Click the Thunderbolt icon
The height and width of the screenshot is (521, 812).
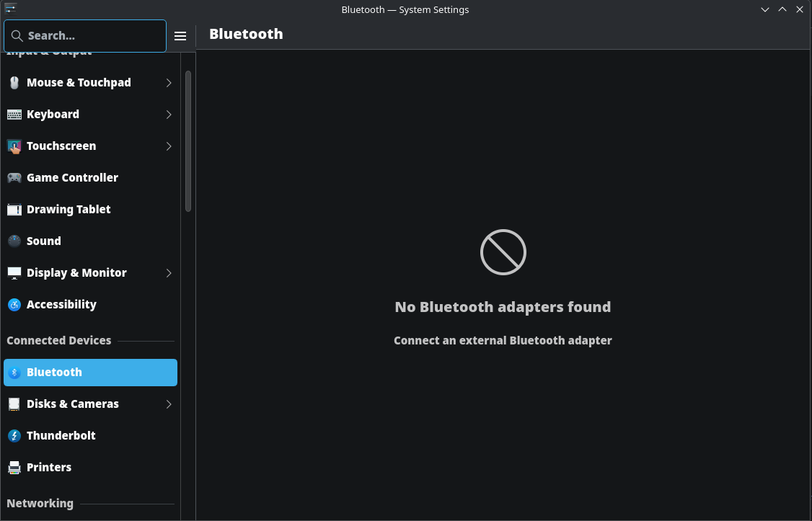pos(14,436)
